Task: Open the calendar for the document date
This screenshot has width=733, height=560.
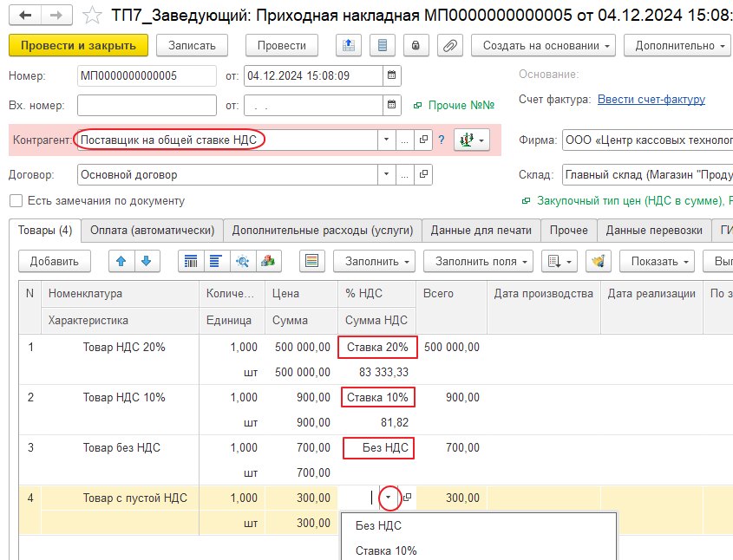Action: point(392,75)
